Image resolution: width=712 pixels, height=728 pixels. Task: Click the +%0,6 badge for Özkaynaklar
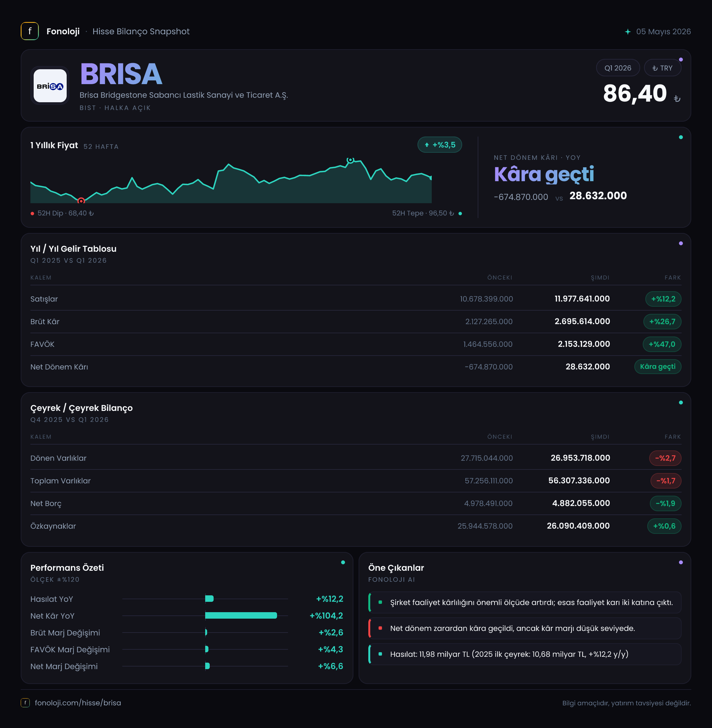[664, 526]
